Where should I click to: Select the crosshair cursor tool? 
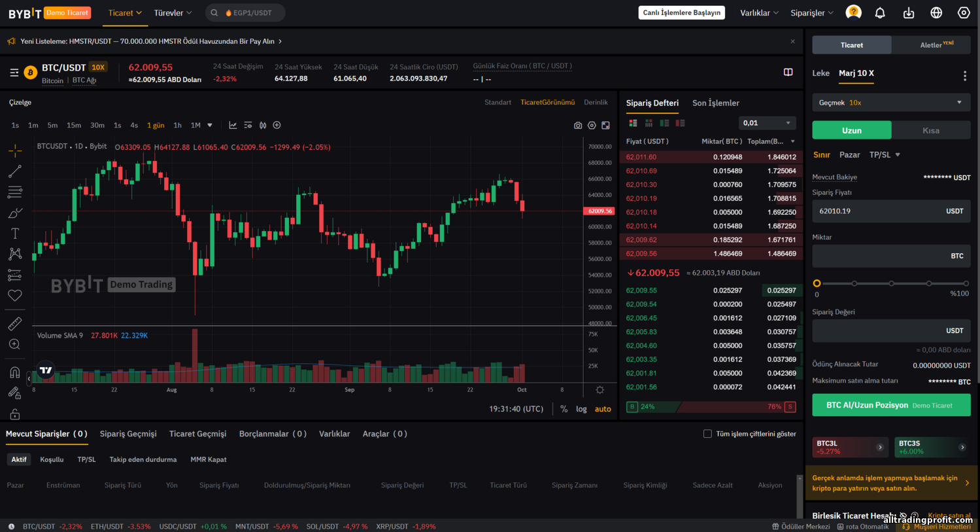click(x=15, y=151)
